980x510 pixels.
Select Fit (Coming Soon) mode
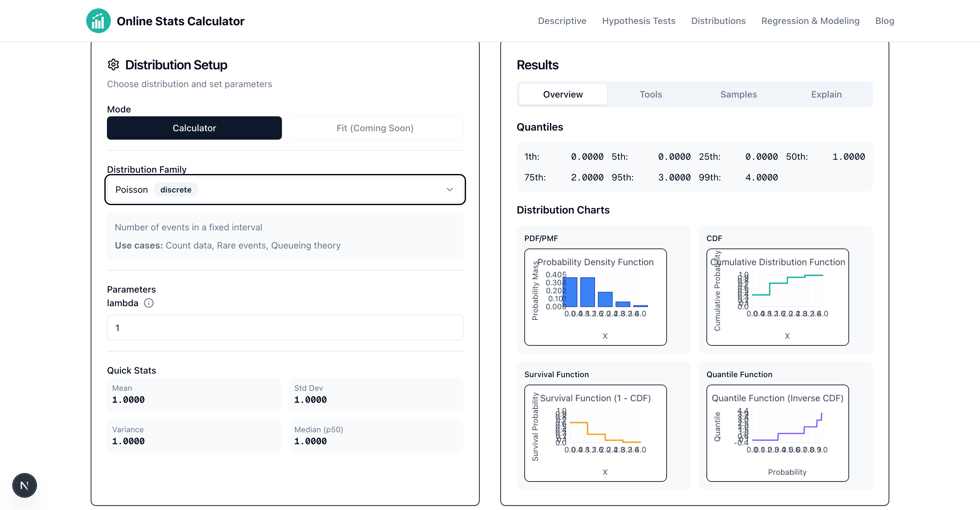[x=375, y=128]
